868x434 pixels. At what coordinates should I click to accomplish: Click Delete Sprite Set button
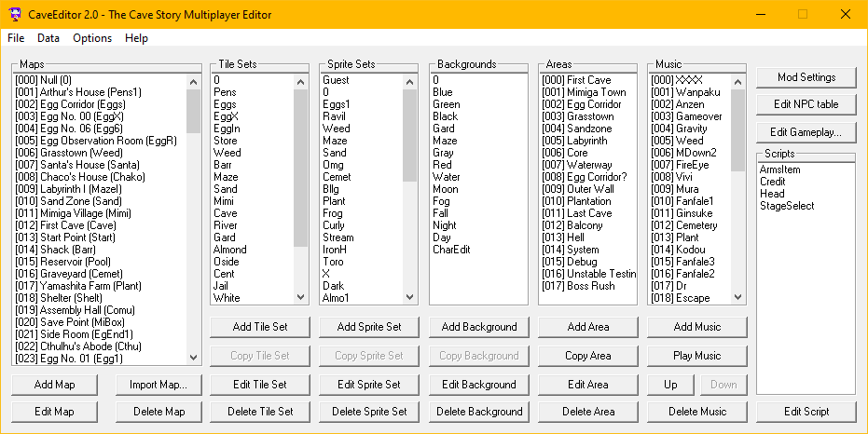[369, 412]
